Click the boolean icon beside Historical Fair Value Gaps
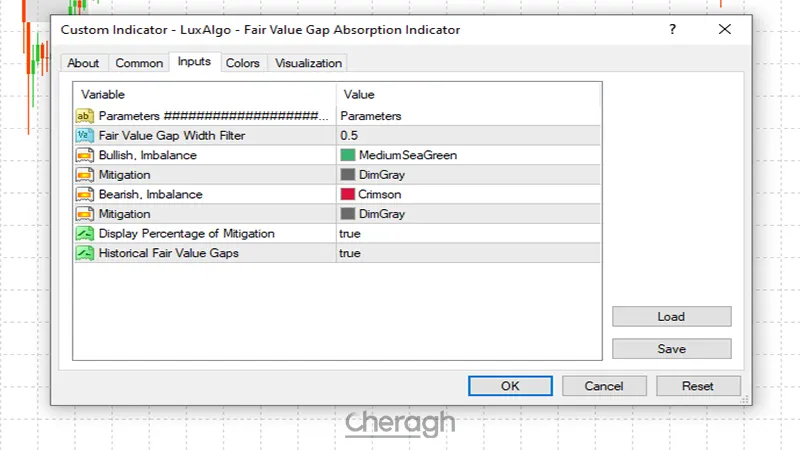This screenshot has width=800, height=450. (85, 253)
